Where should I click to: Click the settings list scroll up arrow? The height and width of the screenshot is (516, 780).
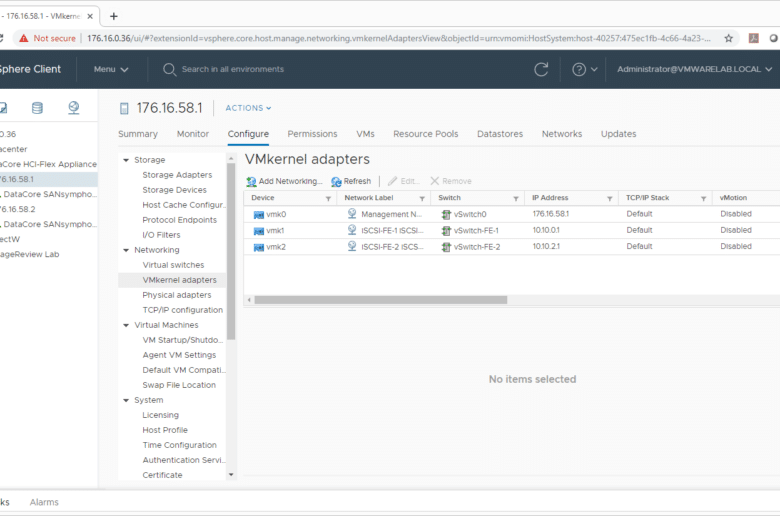pos(231,159)
